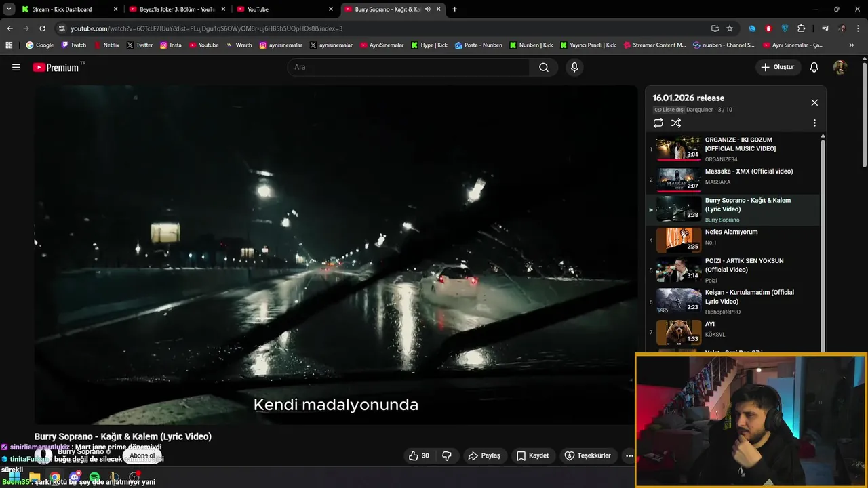Open the YouTube hamburger guide menu
Viewport: 868px width, 488px height.
click(x=16, y=67)
